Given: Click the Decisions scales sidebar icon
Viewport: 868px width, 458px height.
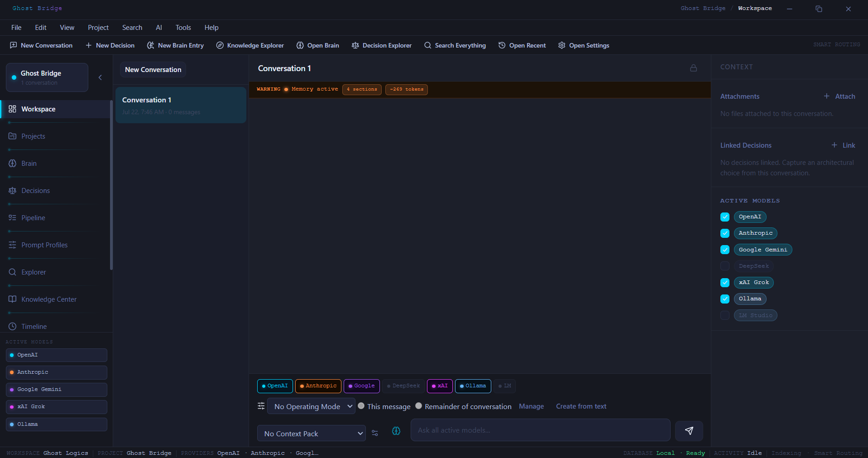Looking at the screenshot, I should tap(13, 191).
